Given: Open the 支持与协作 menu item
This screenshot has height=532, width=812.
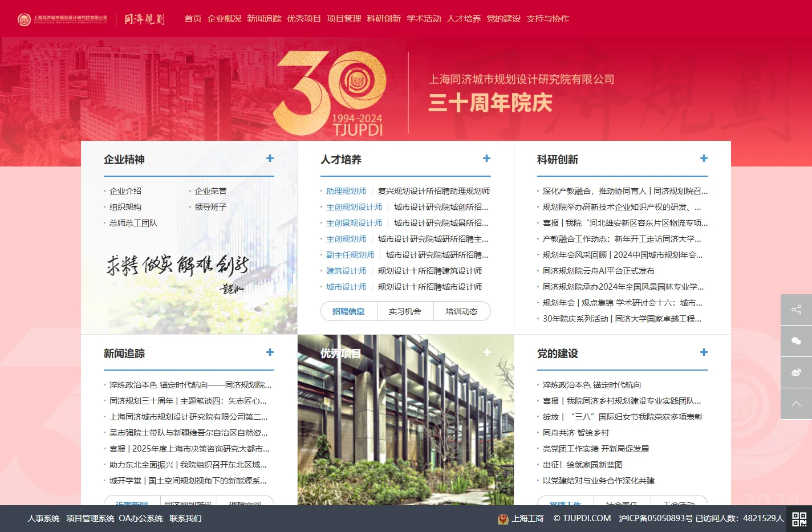Looking at the screenshot, I should pos(547,19).
